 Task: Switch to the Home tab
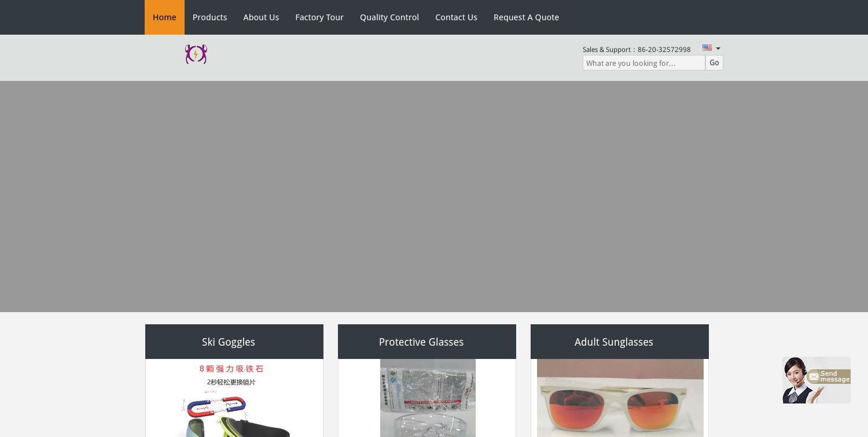(164, 17)
